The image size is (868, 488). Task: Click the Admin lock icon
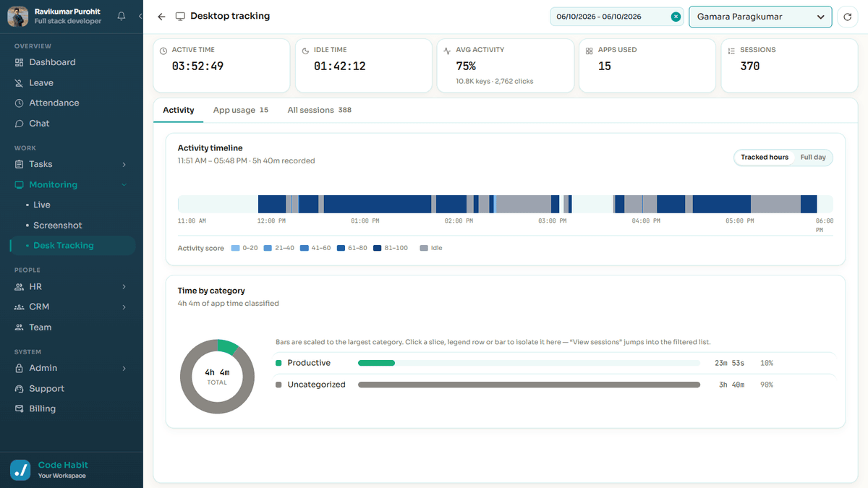(x=20, y=368)
